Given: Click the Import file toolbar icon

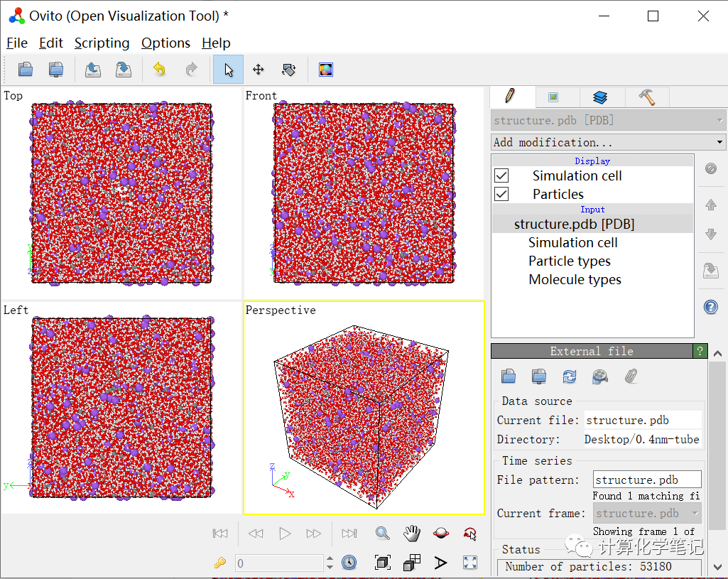Looking at the screenshot, I should pos(25,70).
